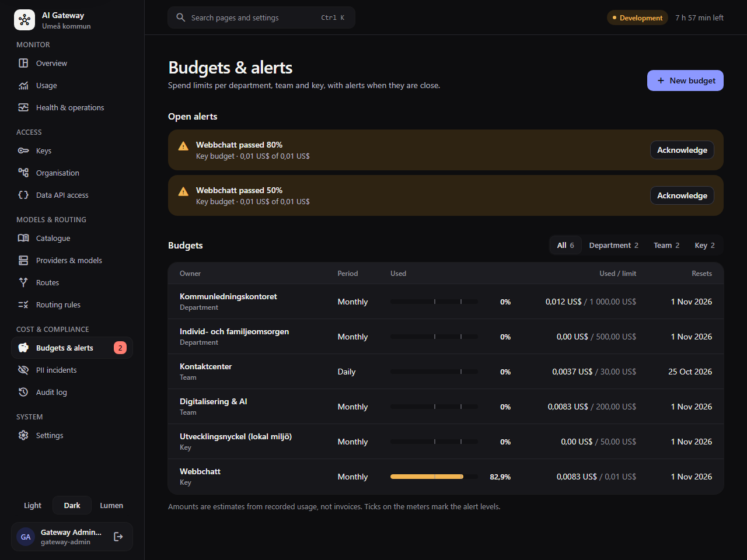Open PII incidents crossed-eye icon
Viewport: 747px width, 560px height.
coord(23,370)
